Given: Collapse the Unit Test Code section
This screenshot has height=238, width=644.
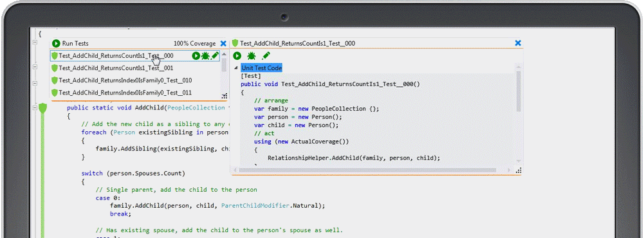Looking at the screenshot, I should [235, 68].
